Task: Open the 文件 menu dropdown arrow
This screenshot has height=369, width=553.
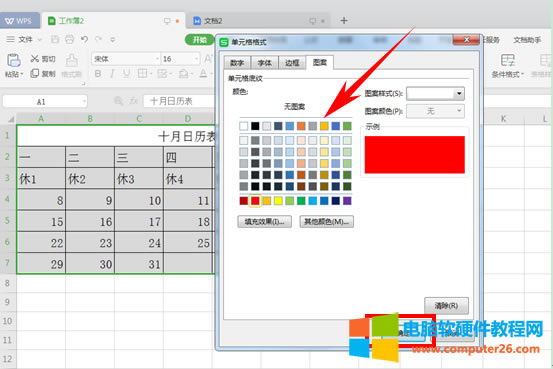Action: tap(40, 40)
